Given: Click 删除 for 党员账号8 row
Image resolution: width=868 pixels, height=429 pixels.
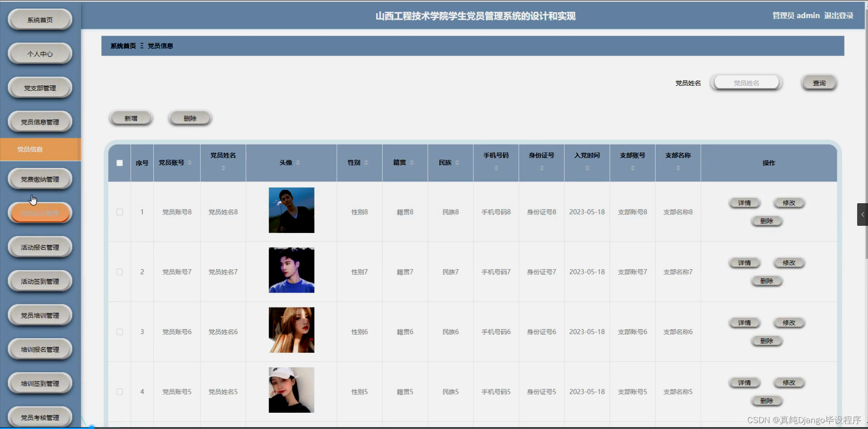Looking at the screenshot, I should [767, 221].
